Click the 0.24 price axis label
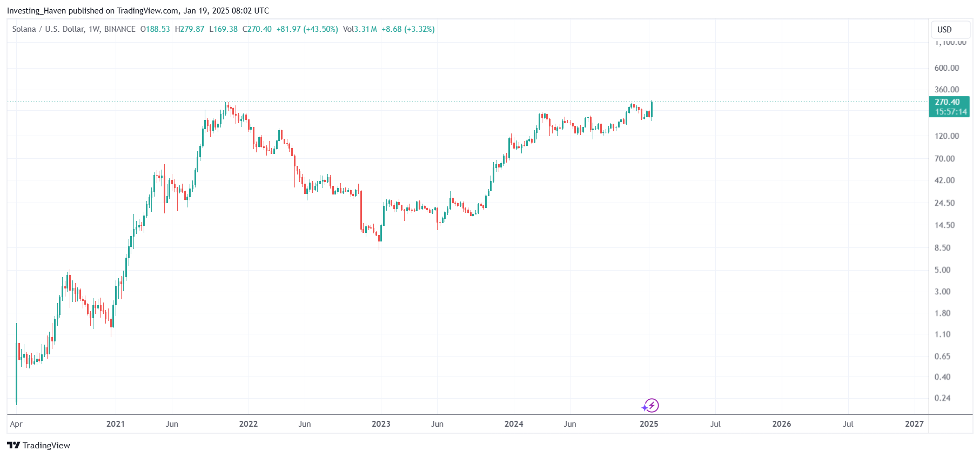The height and width of the screenshot is (457, 980). (942, 398)
